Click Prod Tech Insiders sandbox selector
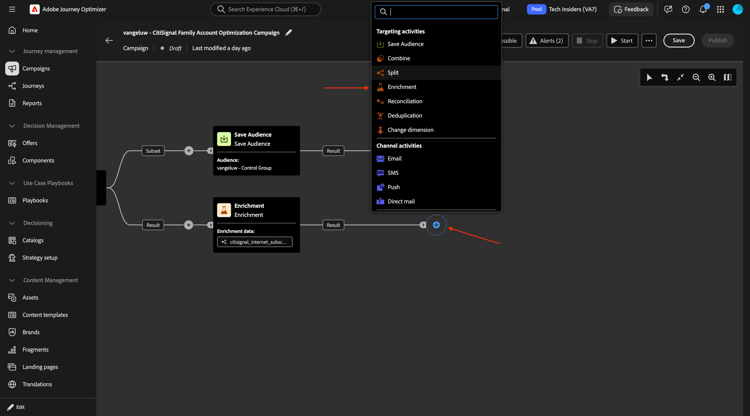 click(x=562, y=9)
